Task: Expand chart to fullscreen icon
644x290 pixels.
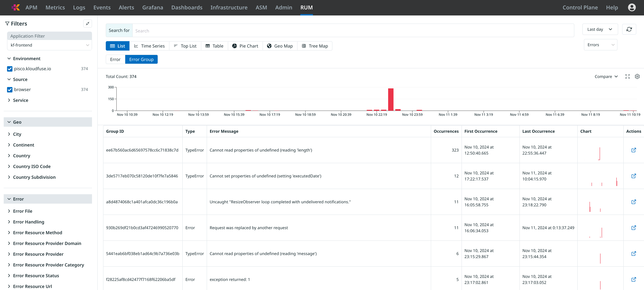Action: pos(627,77)
